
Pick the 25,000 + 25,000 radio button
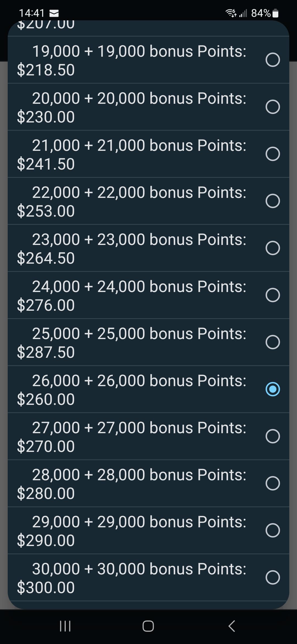[x=273, y=342]
